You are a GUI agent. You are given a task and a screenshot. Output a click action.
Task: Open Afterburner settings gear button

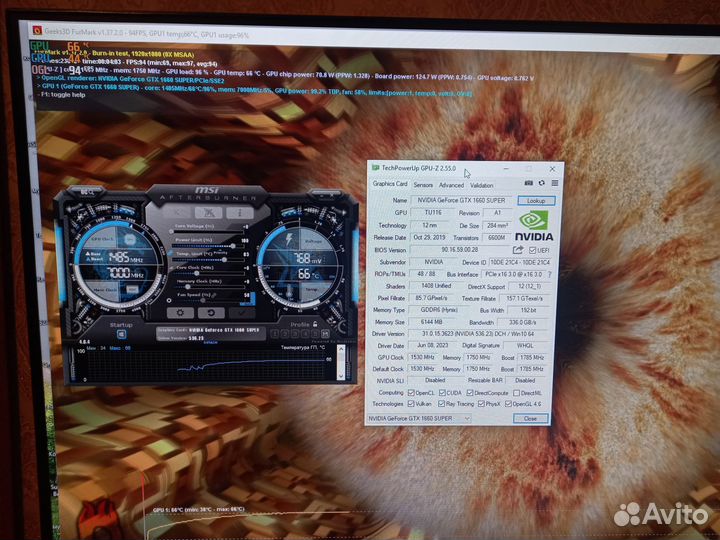[x=180, y=313]
